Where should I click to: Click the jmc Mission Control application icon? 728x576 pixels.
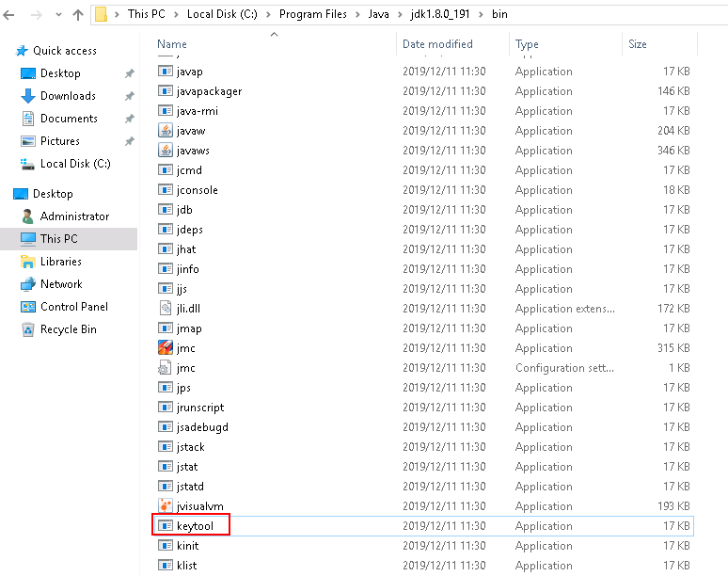[x=166, y=347]
